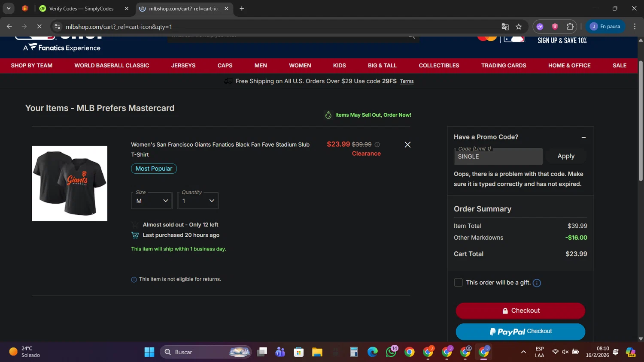
Task: Click the price info icon beside $39.99
Action: 377,145
